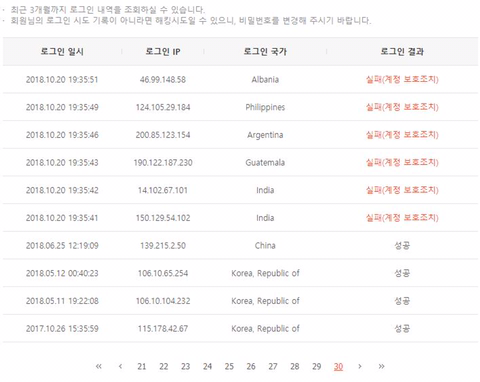This screenshot has width=480, height=382.
Task: Open page 25 of login history
Action: click(x=229, y=366)
